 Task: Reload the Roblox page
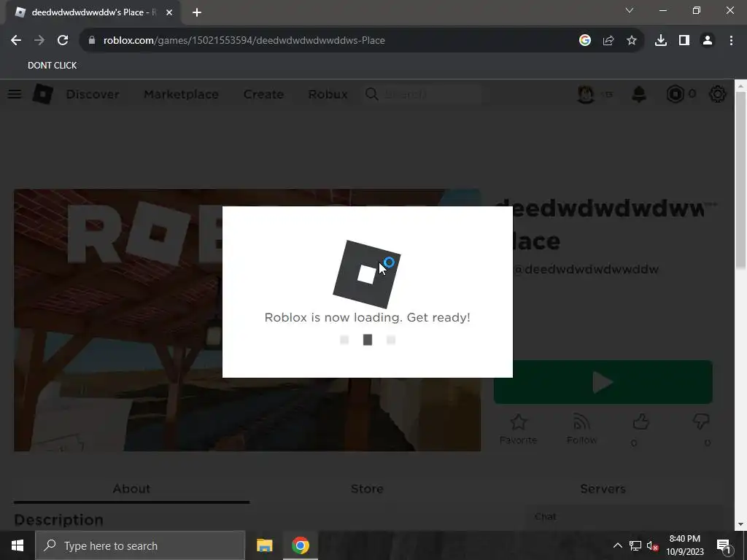click(63, 41)
